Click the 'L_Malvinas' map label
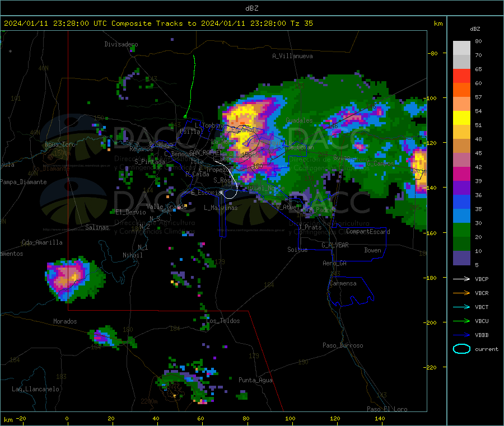The width and height of the screenshot is (504, 426). tap(221, 208)
